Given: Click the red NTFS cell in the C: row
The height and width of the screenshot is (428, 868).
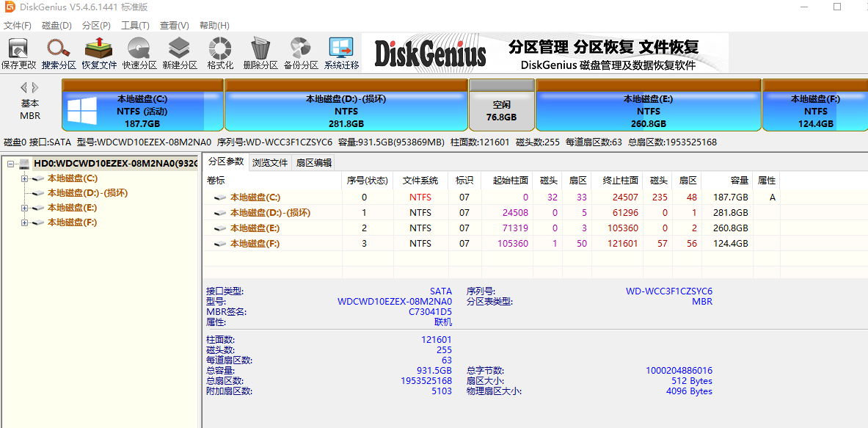Looking at the screenshot, I should [x=420, y=197].
